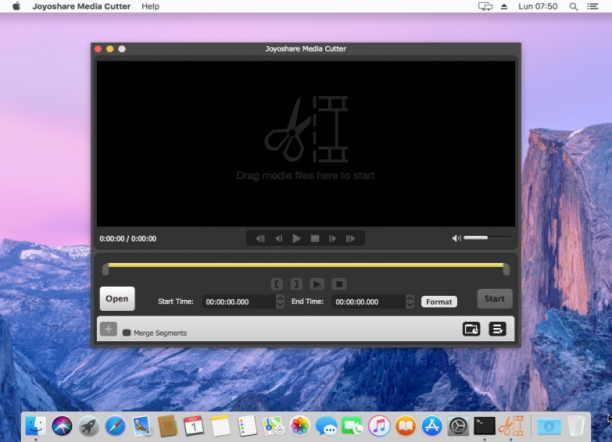Step to next frame icon
Viewport: 612px width, 442px height.
pos(333,239)
